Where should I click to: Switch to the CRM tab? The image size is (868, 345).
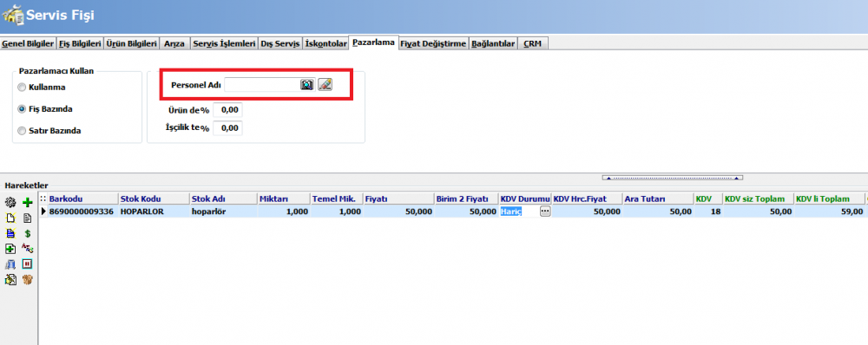[533, 43]
